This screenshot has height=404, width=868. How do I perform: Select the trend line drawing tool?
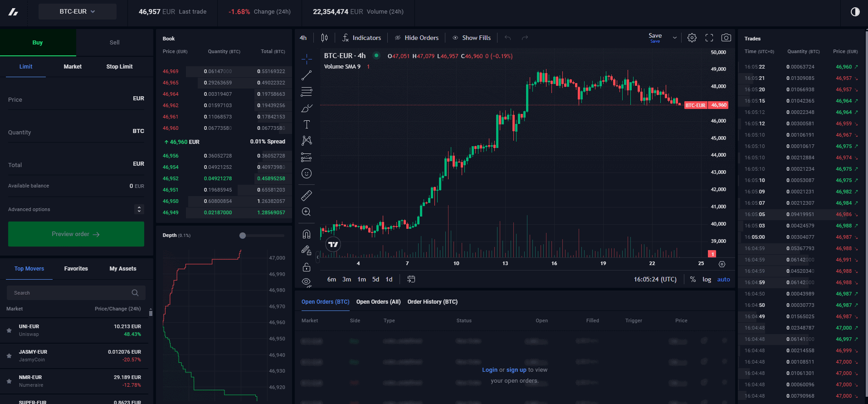tap(307, 75)
